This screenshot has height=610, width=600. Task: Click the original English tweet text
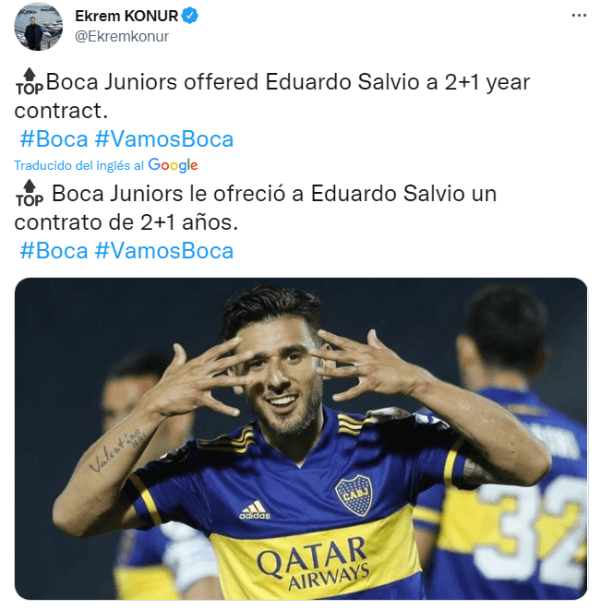[x=272, y=96]
